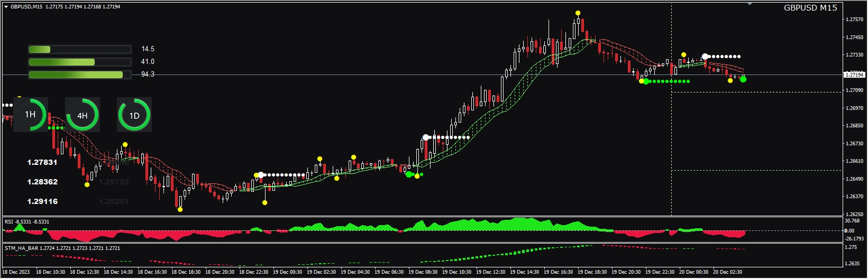868x279 pixels.
Task: Click the time label 19 Dec 12:30
Action: pos(490,272)
